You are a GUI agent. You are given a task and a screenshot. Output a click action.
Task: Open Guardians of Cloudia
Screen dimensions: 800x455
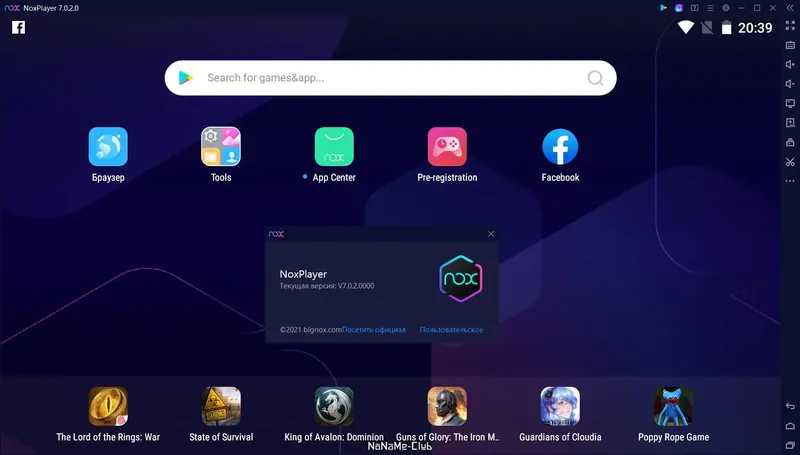(560, 406)
